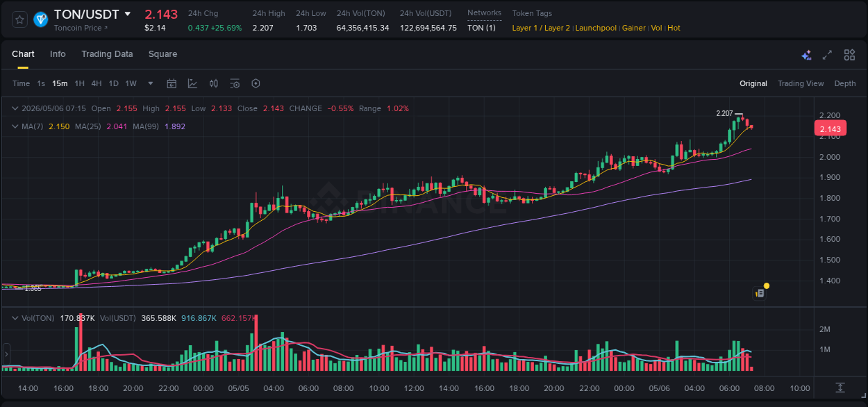Open the Toncoin Price link
868x407 pixels.
[x=81, y=28]
